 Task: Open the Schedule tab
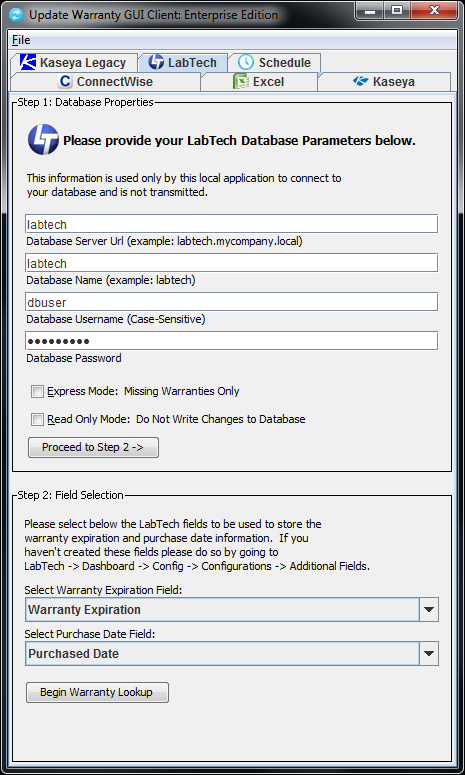click(274, 63)
